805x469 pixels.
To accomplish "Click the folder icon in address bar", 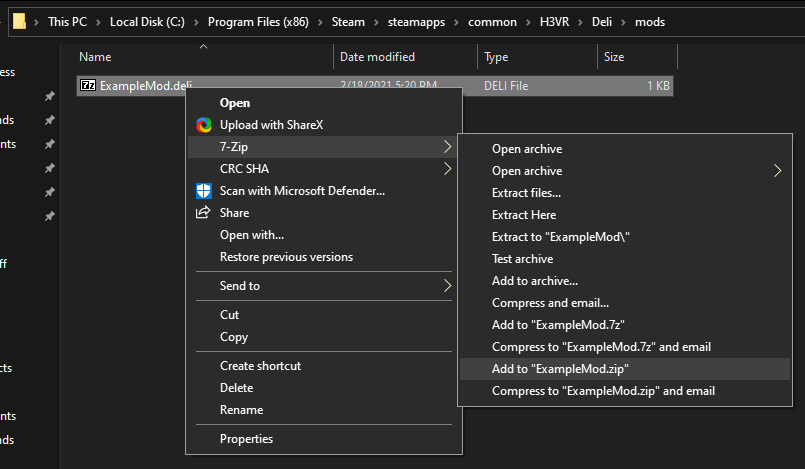I will point(19,22).
